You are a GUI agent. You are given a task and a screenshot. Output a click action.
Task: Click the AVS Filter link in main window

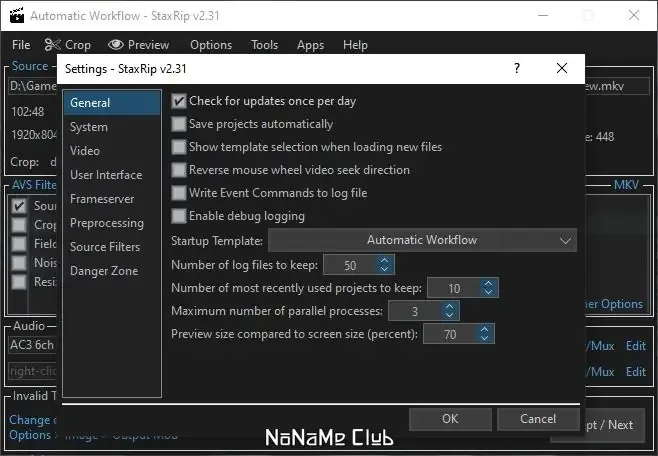click(x=34, y=185)
